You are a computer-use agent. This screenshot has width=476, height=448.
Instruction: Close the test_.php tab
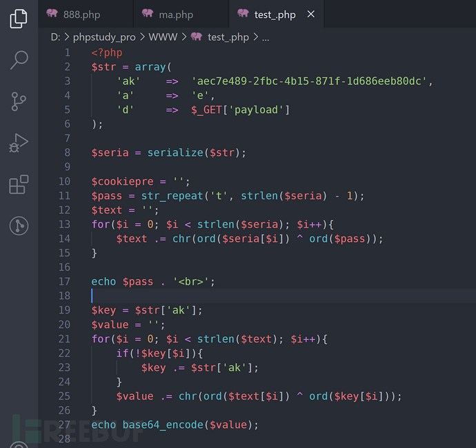pyautogui.click(x=311, y=14)
